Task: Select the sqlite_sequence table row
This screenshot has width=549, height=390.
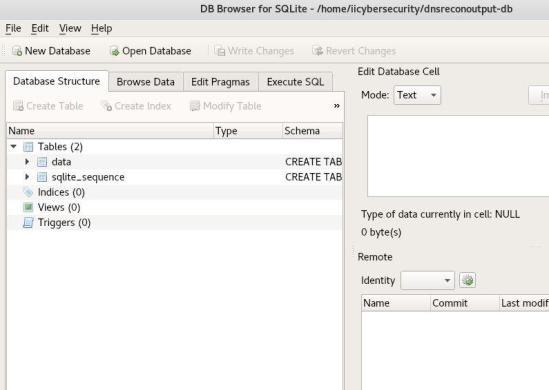Action: tap(175, 177)
